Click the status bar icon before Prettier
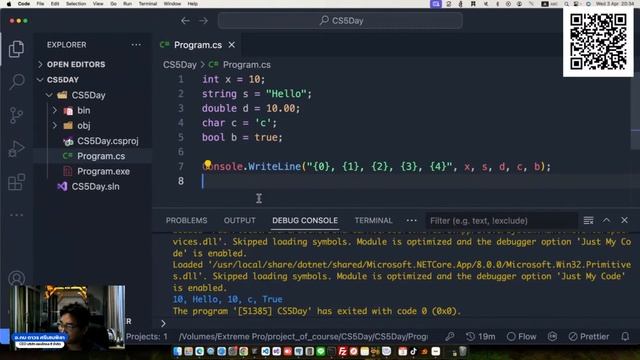Viewport: 640px width, 360px height. click(x=552, y=336)
